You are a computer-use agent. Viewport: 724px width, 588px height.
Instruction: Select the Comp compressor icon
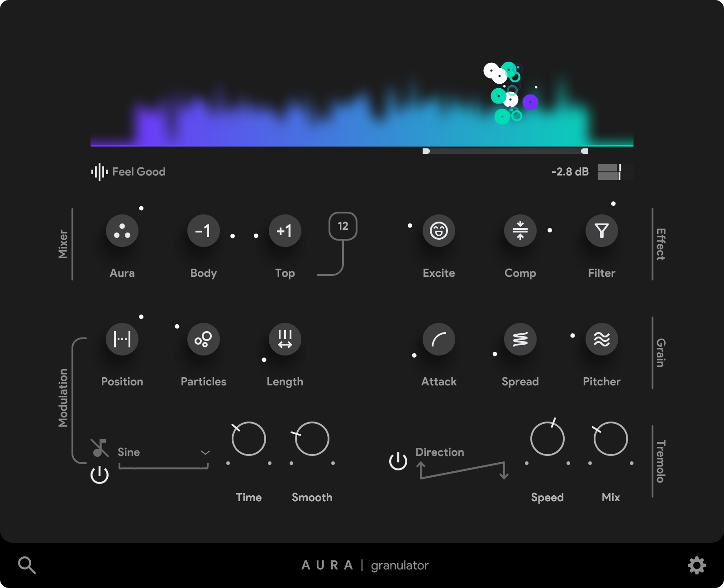point(520,231)
